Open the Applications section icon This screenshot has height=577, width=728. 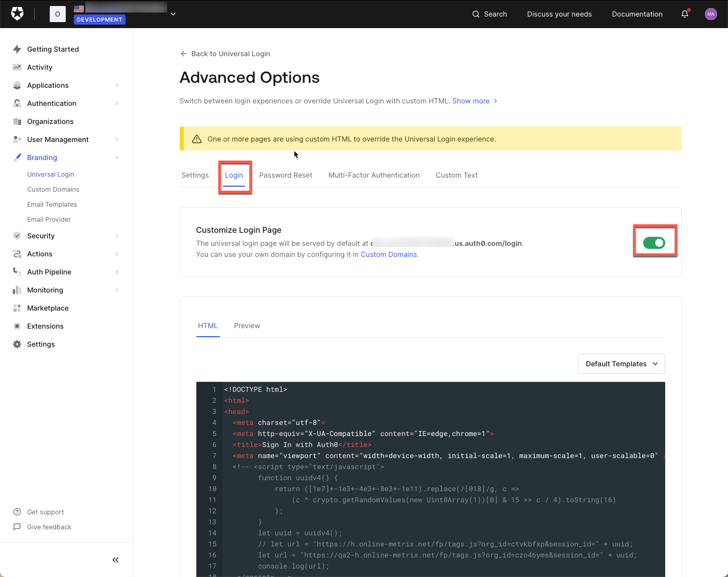click(17, 85)
